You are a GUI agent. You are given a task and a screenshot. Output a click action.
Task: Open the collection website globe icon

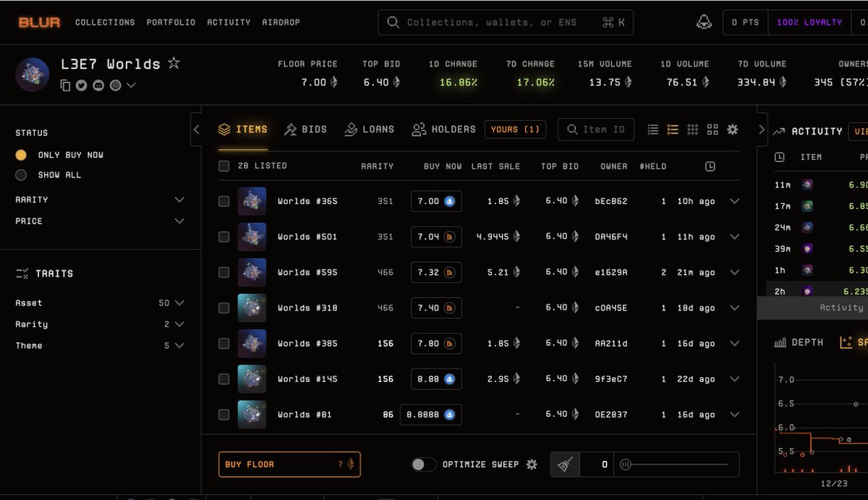(116, 85)
